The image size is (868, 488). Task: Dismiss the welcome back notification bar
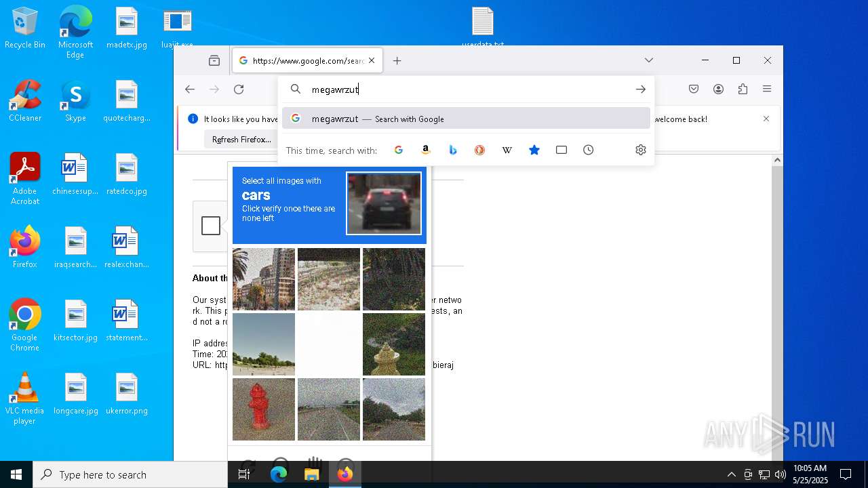[766, 119]
